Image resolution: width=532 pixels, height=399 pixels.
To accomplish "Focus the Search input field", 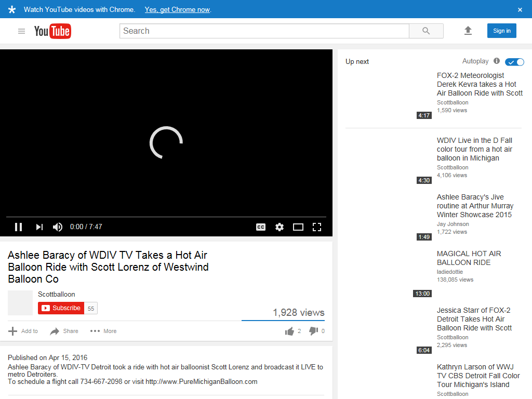I will (x=264, y=31).
